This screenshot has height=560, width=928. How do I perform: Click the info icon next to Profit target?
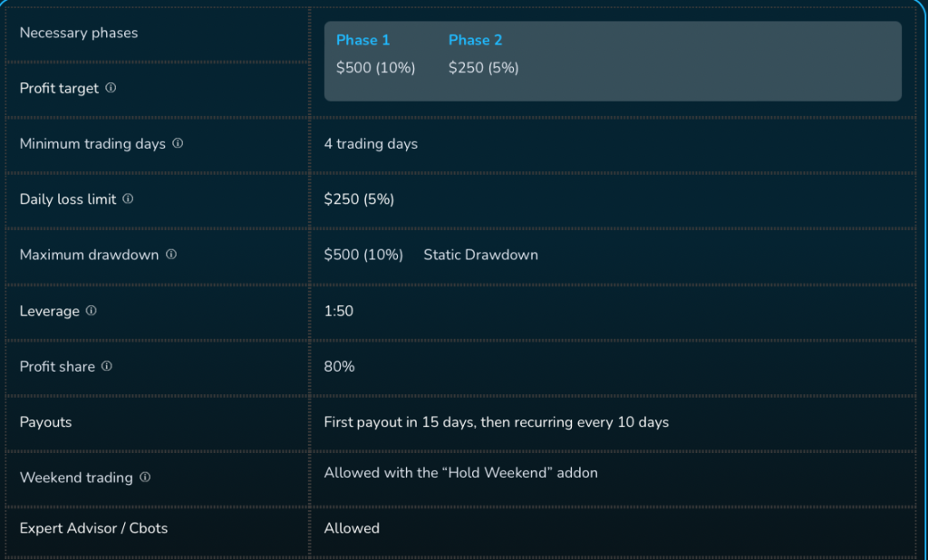tap(111, 88)
